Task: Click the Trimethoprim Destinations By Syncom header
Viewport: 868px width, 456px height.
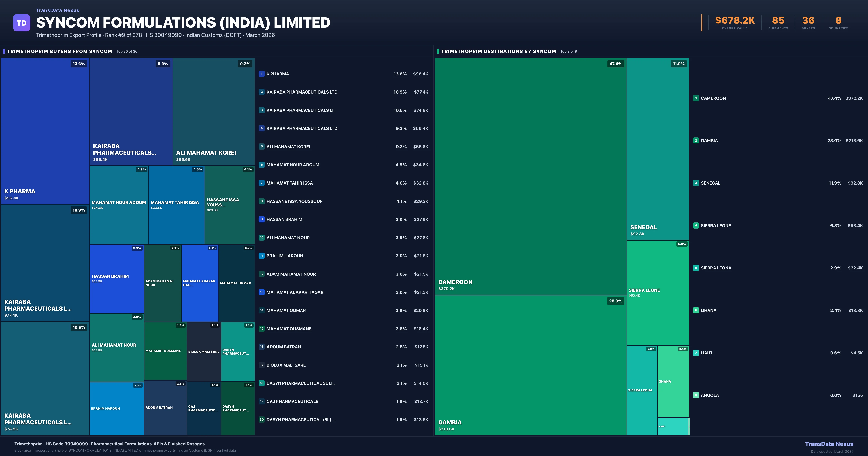Action: point(498,51)
